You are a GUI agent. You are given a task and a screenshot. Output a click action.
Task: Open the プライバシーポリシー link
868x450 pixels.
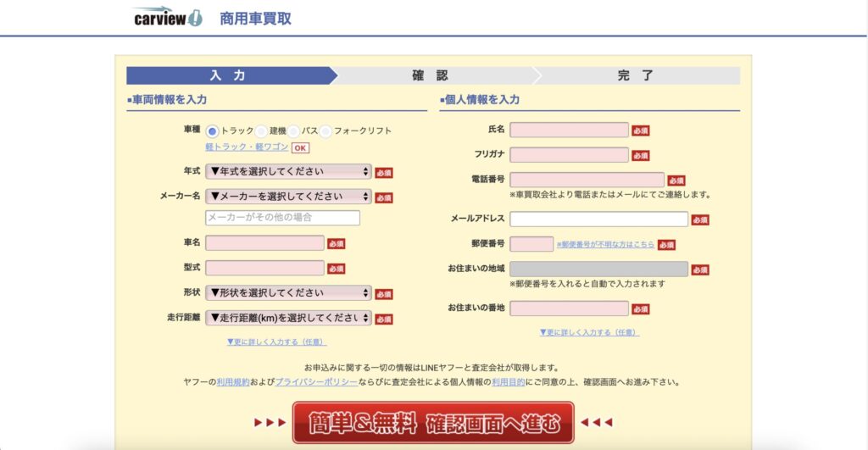[317, 382]
